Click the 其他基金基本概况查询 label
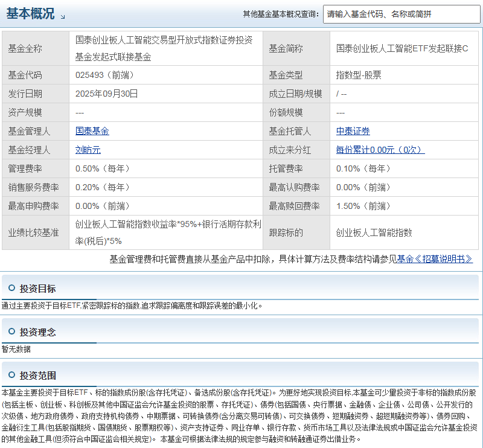Viewport: 483px width, 448px height. (280, 14)
